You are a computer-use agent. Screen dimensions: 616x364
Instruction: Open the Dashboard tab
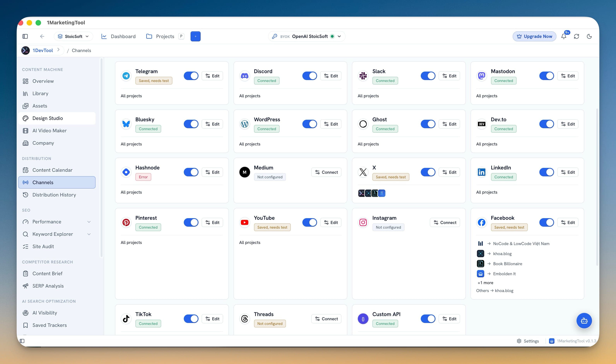(x=118, y=36)
